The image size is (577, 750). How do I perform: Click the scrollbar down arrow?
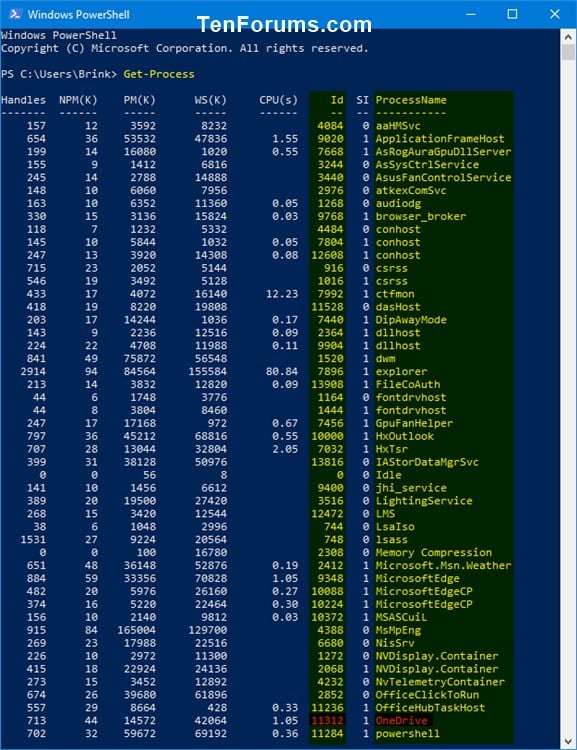568,742
